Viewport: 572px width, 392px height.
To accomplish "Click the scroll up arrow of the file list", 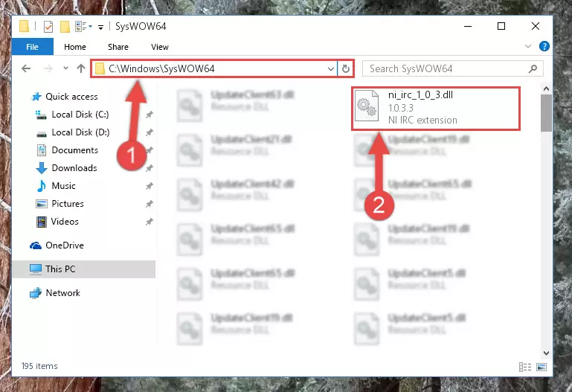I will [546, 89].
